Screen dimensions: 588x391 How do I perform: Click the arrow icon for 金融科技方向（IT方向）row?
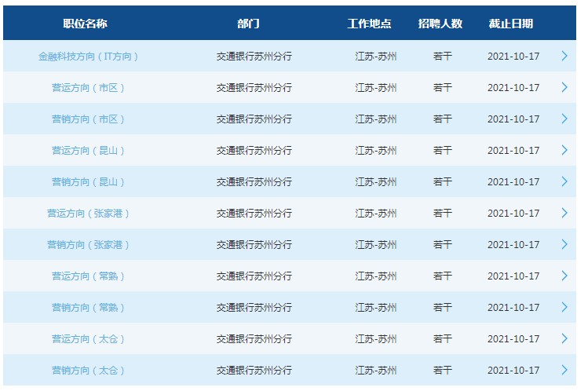click(564, 57)
